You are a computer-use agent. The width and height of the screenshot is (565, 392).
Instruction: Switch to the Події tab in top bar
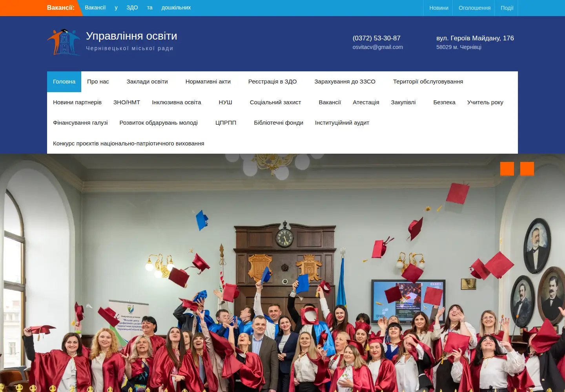(507, 8)
